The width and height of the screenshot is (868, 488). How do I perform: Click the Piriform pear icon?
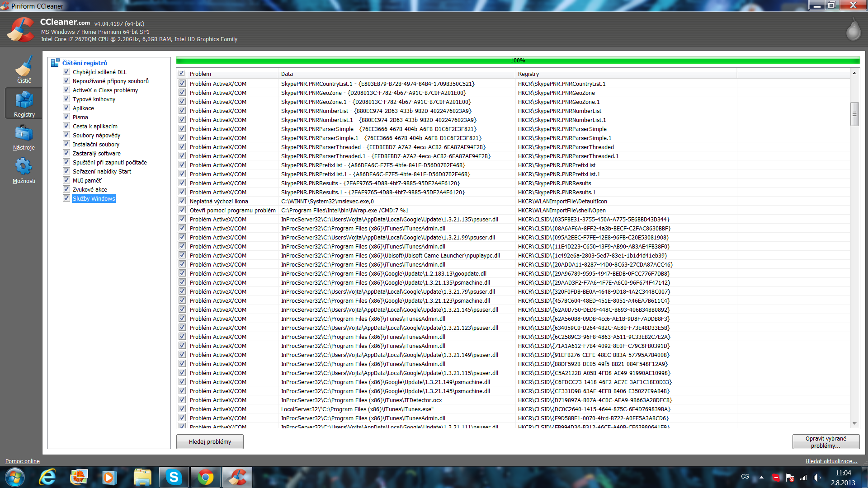coord(853,30)
